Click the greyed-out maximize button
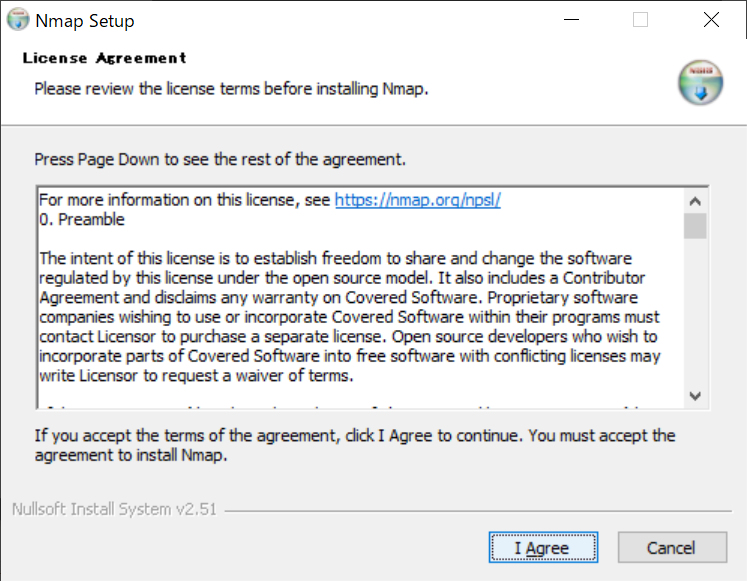Viewport: 747px width, 581px height. (640, 20)
